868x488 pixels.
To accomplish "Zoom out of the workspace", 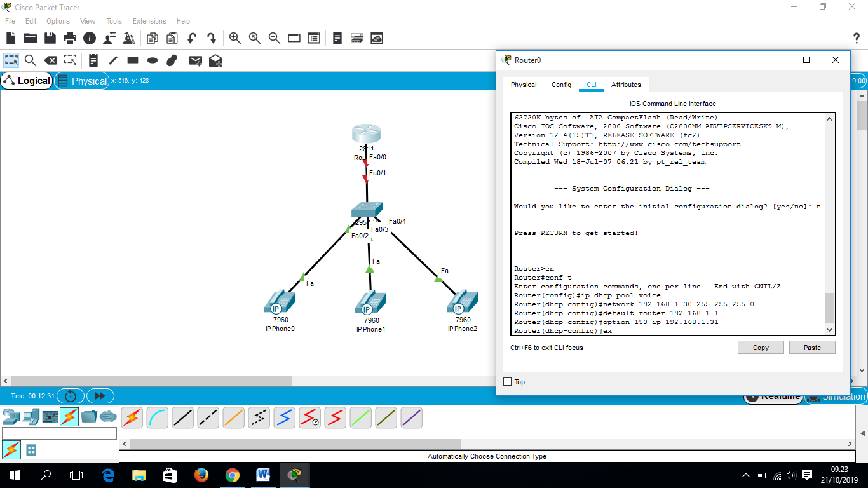I will [x=275, y=39].
